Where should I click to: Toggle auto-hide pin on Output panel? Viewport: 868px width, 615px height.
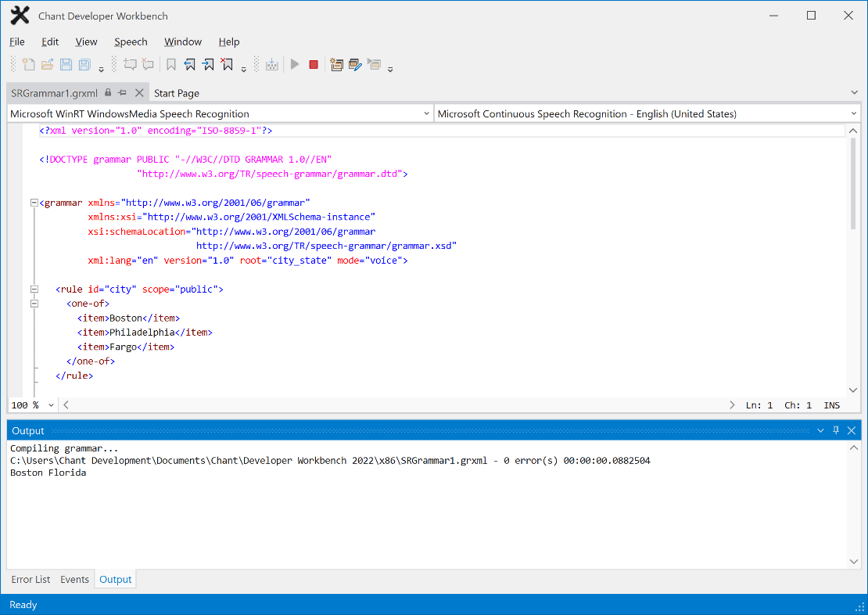pos(836,430)
